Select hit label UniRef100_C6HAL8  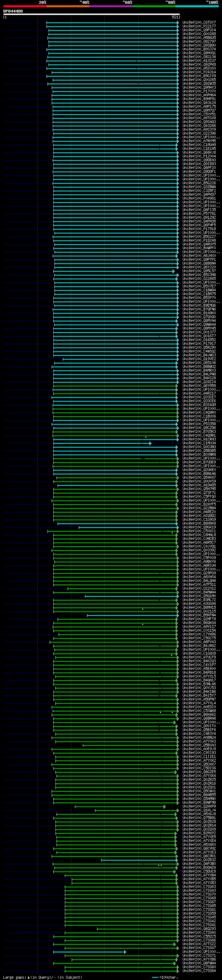click(199, 535)
